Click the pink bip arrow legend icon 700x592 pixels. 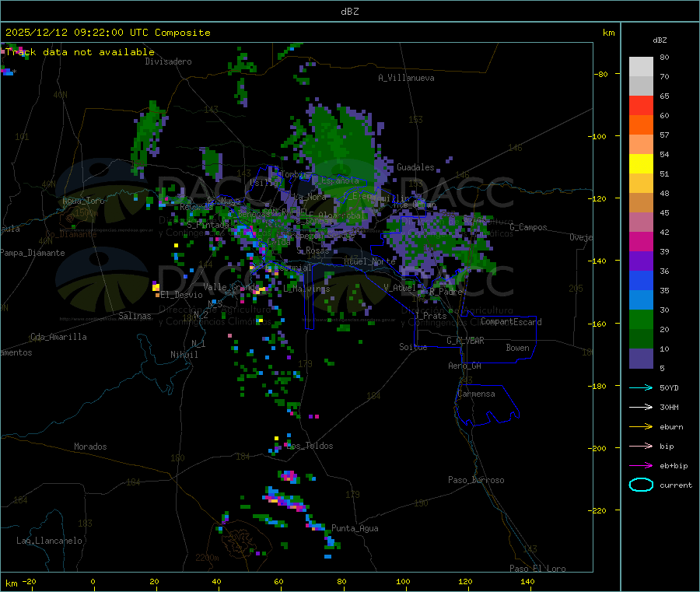click(x=641, y=446)
